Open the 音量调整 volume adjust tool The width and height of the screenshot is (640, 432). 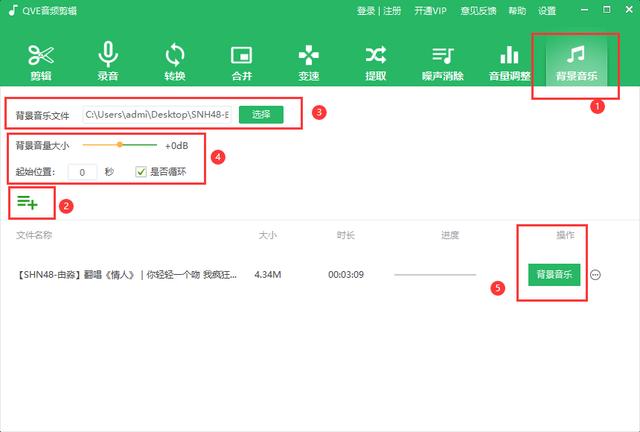tap(510, 62)
